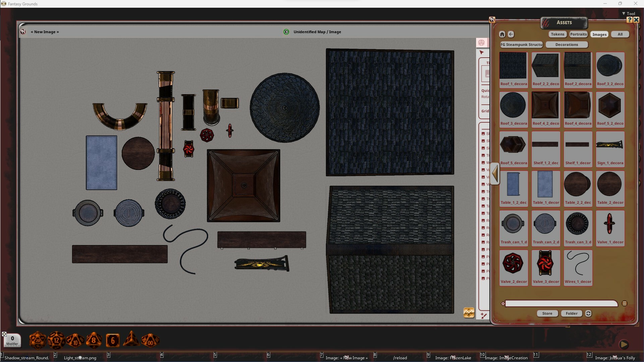Roll the d20 die on the hotbar
The height and width of the screenshot is (362, 644).
point(38,340)
